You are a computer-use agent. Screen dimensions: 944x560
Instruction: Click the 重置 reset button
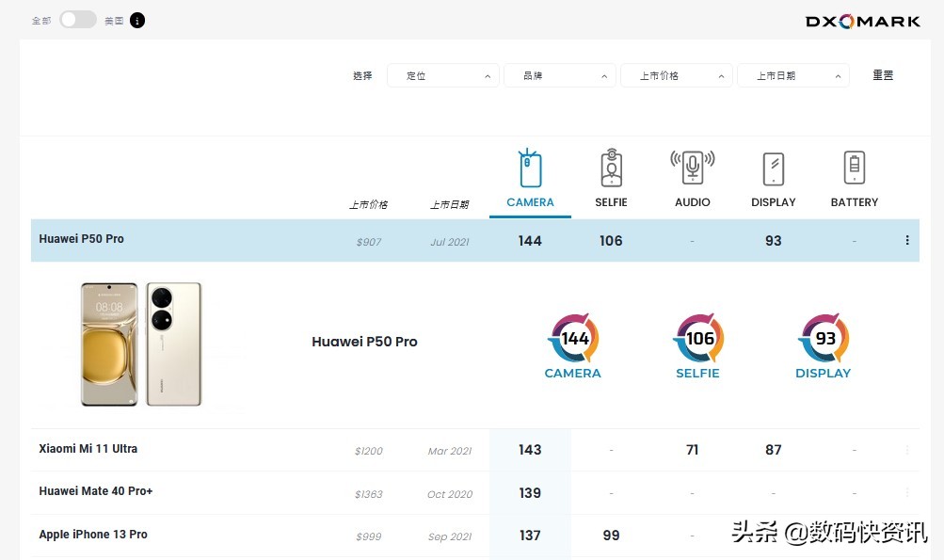[x=882, y=75]
